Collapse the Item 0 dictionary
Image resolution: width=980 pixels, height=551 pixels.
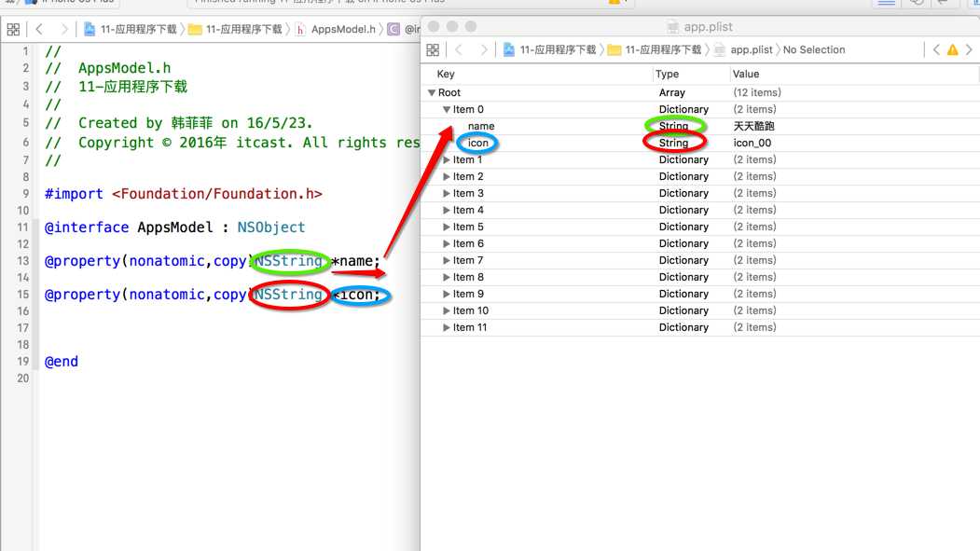pyautogui.click(x=447, y=109)
